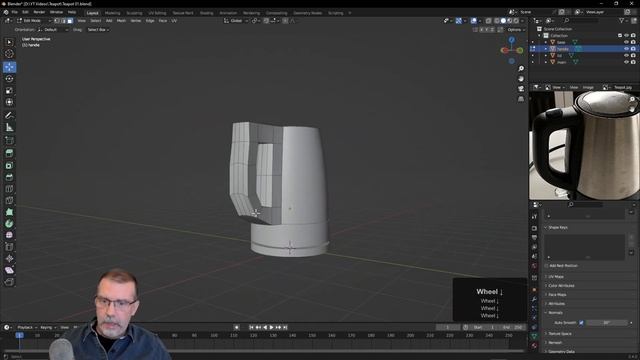Open the Keying menu in the timeline
This screenshot has width=640, height=360.
pyautogui.click(x=47, y=327)
